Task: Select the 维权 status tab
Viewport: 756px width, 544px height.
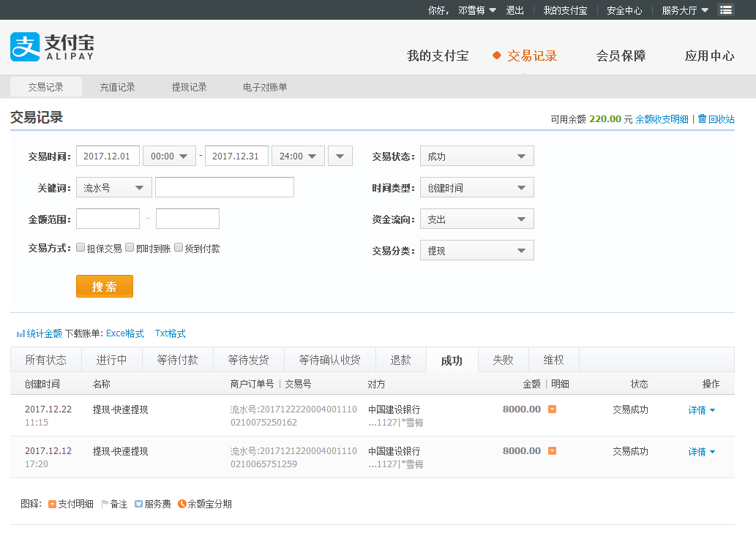Action: point(553,360)
